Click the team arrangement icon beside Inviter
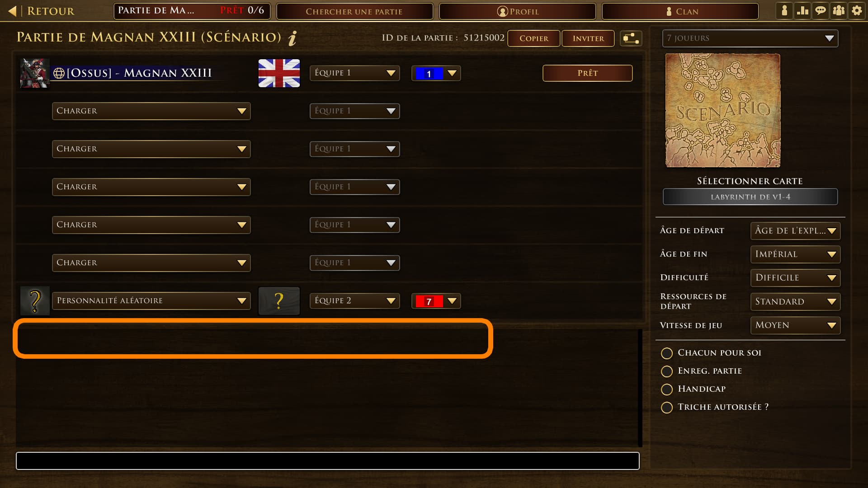This screenshot has height=488, width=868. tap(631, 38)
